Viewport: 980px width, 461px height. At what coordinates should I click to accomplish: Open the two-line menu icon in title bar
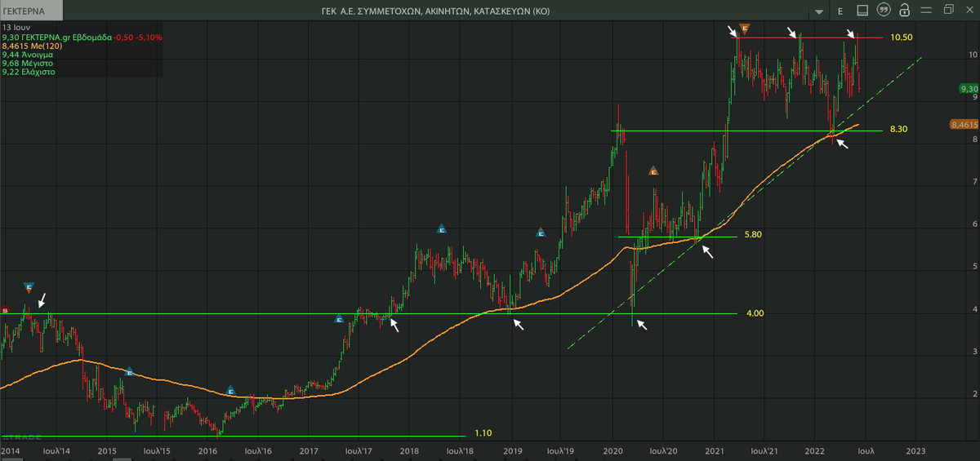tap(927, 10)
